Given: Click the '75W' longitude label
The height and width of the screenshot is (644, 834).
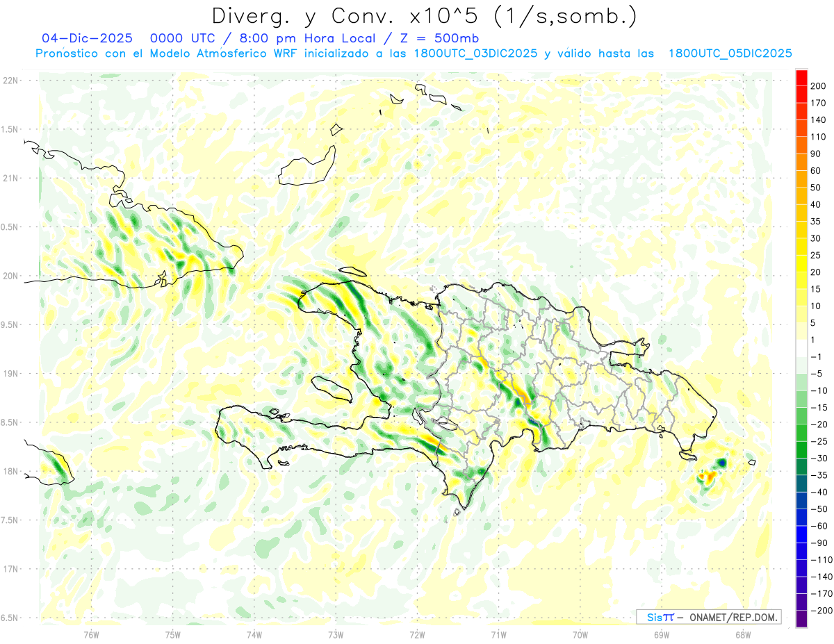Looking at the screenshot, I should click(x=173, y=634).
